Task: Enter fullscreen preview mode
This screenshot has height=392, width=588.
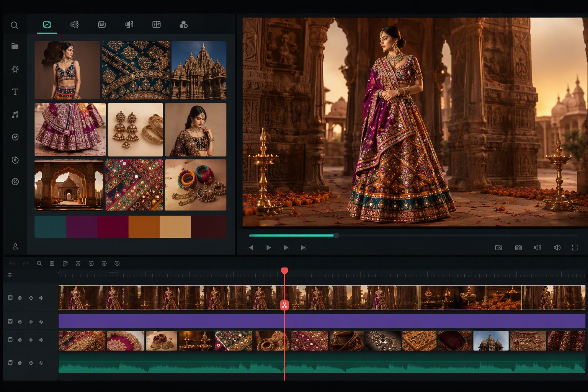Action: pyautogui.click(x=575, y=248)
